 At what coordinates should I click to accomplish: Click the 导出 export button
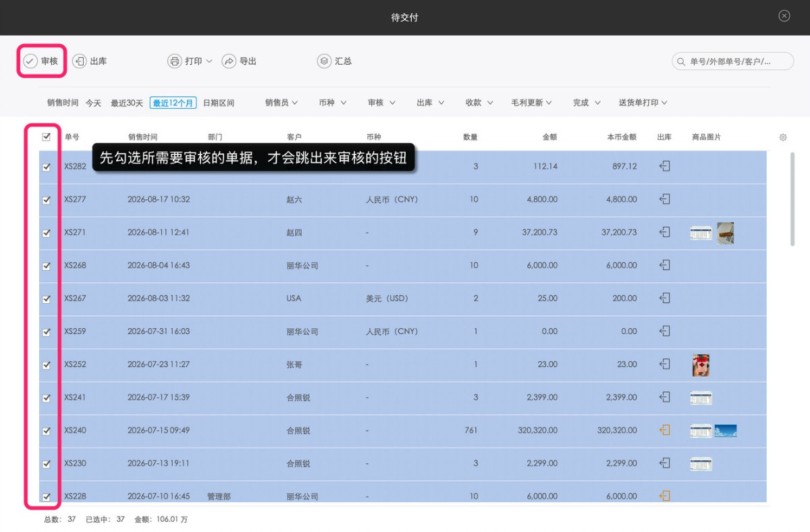click(x=240, y=61)
